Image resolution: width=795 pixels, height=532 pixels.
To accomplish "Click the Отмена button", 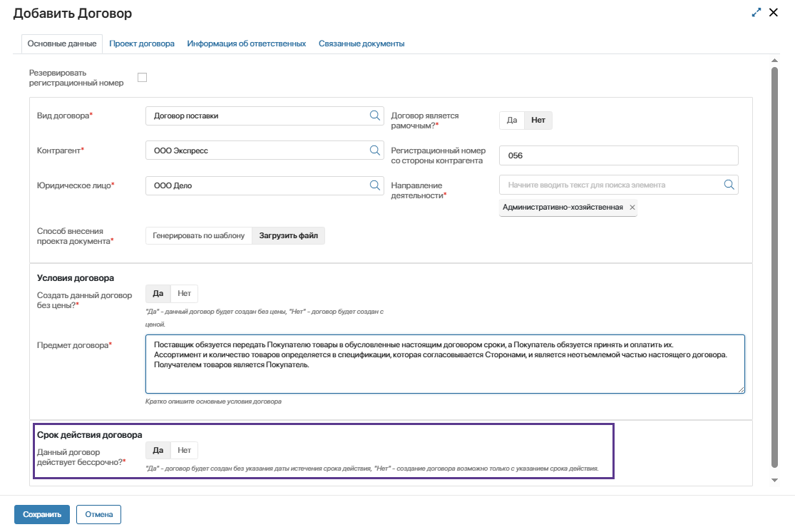I will 98,514.
